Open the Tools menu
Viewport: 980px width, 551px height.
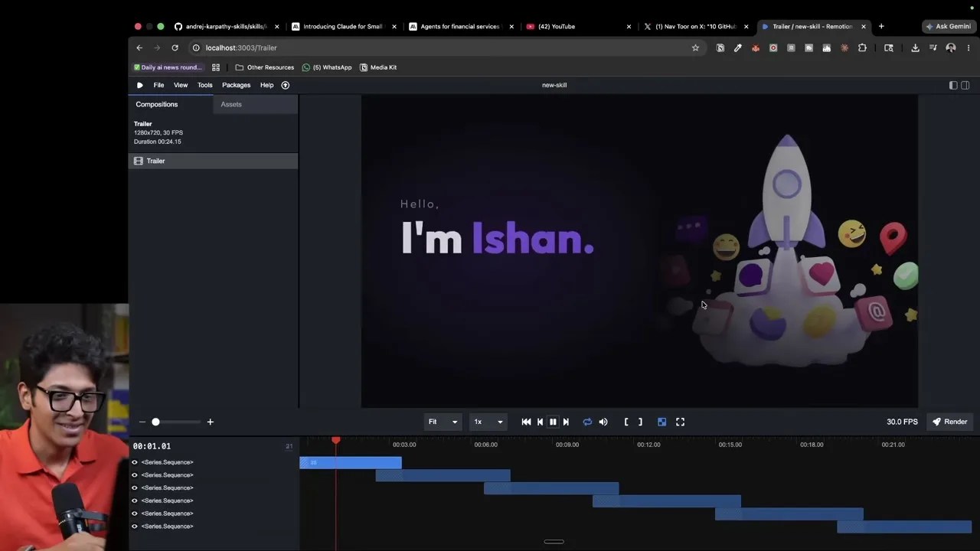[204, 85]
